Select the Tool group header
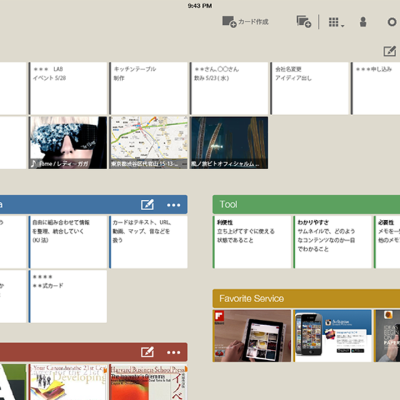The image size is (400, 400). pyautogui.click(x=306, y=204)
